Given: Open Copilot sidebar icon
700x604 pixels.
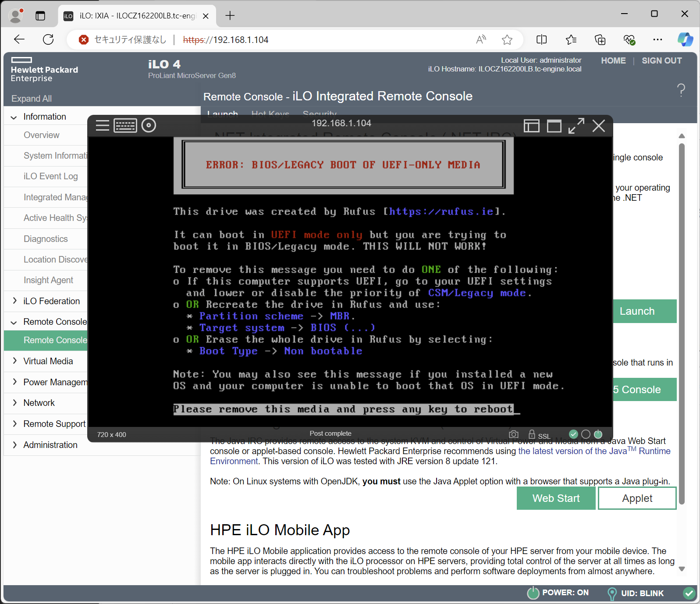Looking at the screenshot, I should pos(685,39).
